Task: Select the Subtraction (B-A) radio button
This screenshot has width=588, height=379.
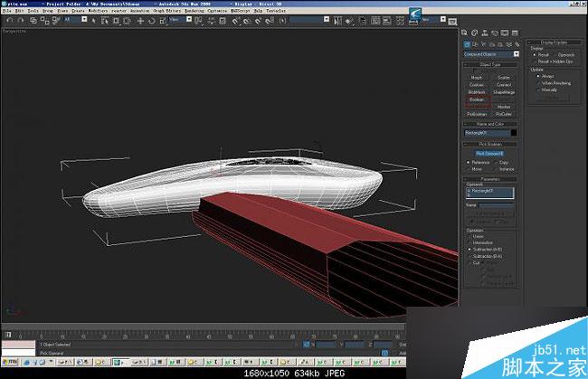Action: [x=485, y=256]
